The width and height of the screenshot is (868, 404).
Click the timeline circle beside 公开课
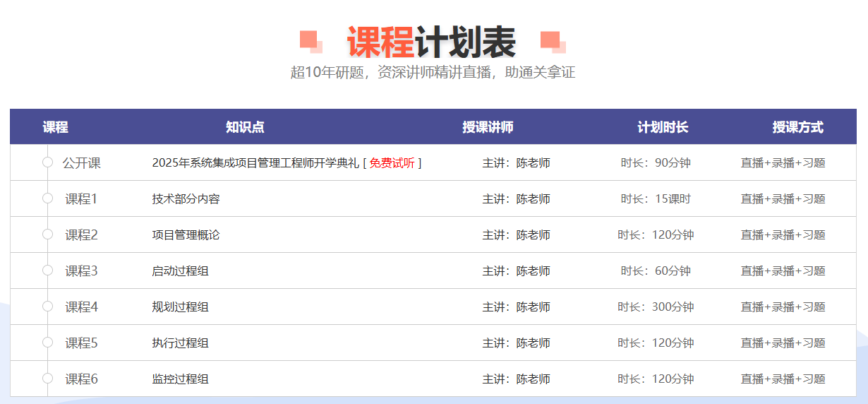click(48, 162)
